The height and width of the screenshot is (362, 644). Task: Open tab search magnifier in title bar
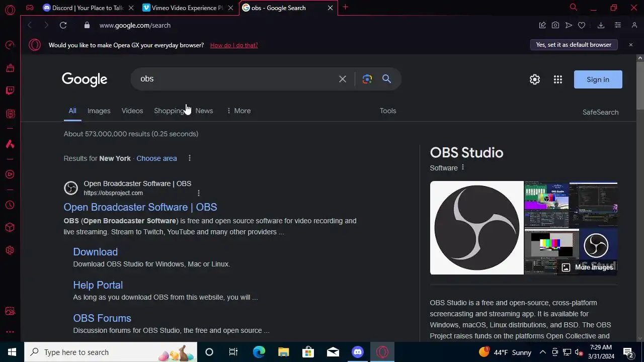pyautogui.click(x=573, y=8)
